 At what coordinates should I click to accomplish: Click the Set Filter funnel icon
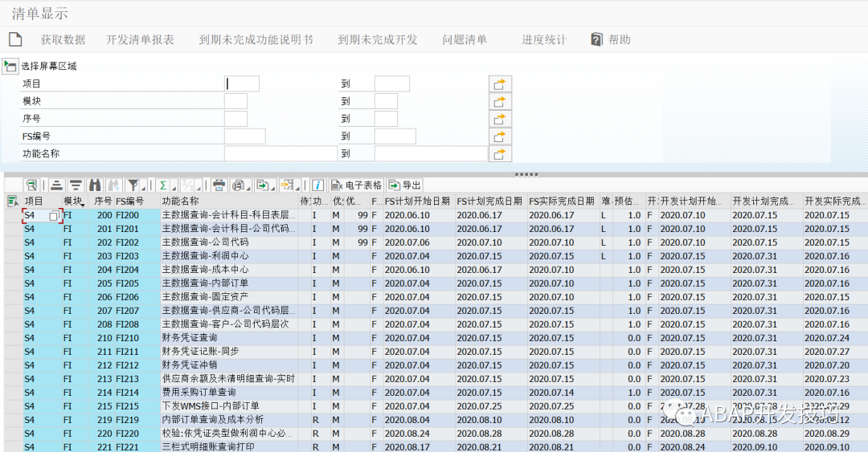point(133,185)
